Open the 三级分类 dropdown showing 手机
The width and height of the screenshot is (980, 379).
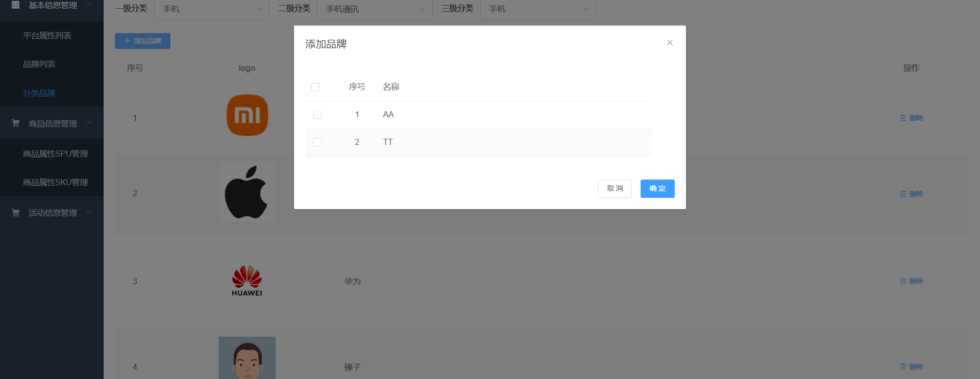pos(538,9)
